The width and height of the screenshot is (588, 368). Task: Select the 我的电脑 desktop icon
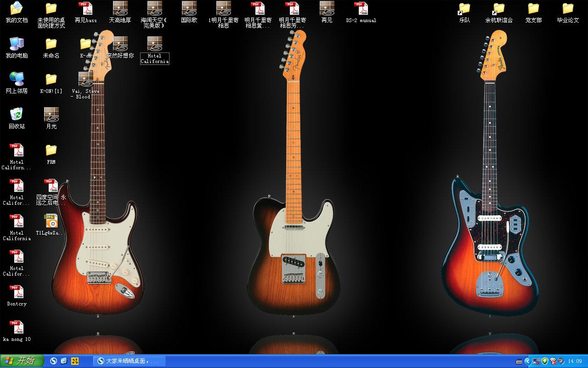[17, 47]
